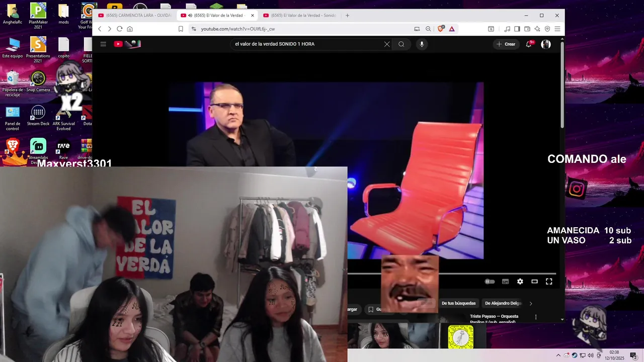Show more suggestion chips arrow
This screenshot has height=362, width=644.
pos(531,303)
